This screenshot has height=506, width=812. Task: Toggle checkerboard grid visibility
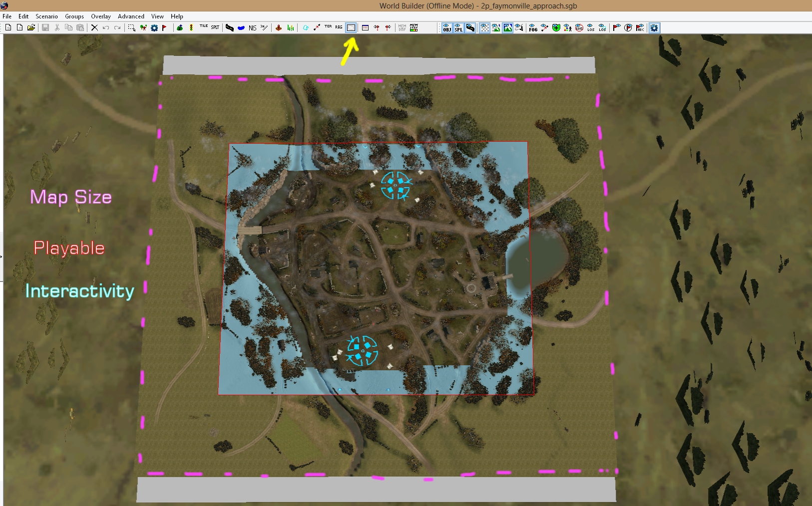point(485,27)
